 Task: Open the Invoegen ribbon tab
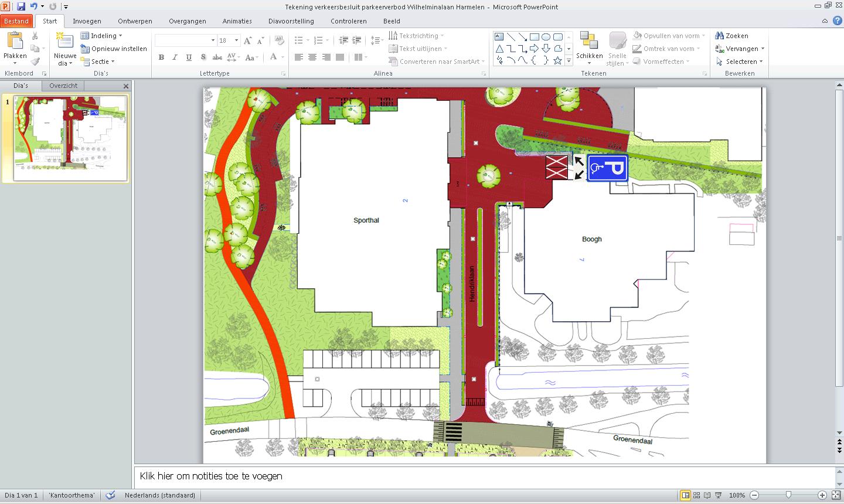87,21
